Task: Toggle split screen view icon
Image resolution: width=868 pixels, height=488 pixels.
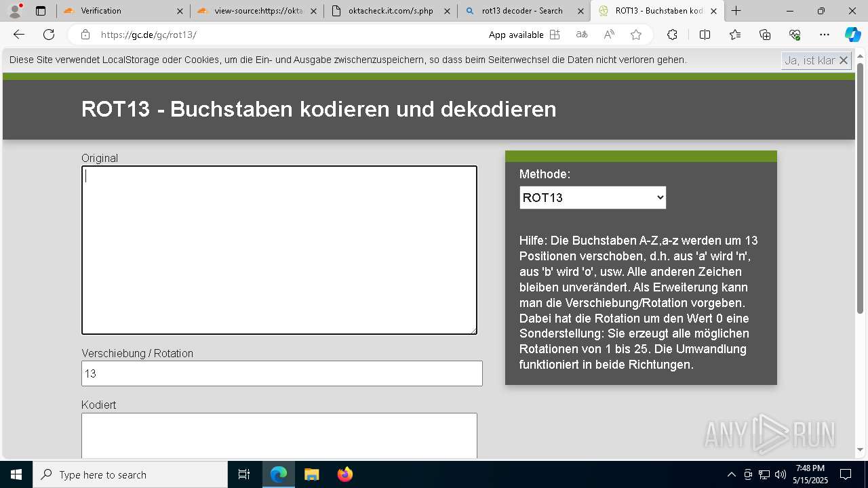Action: [x=705, y=35]
